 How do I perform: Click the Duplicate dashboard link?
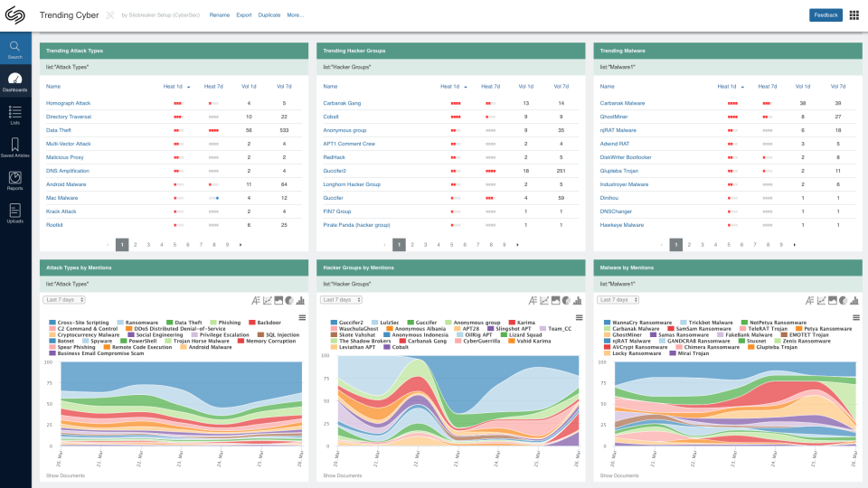pos(269,15)
